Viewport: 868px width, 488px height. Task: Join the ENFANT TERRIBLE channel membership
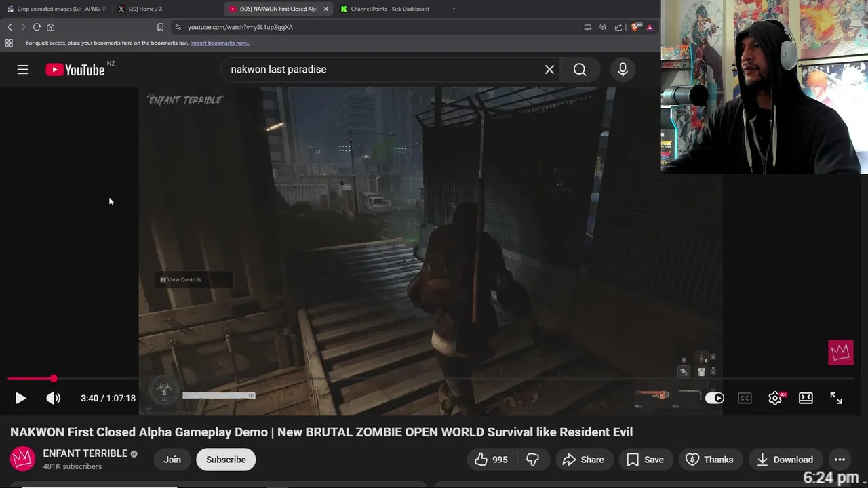pos(172,460)
